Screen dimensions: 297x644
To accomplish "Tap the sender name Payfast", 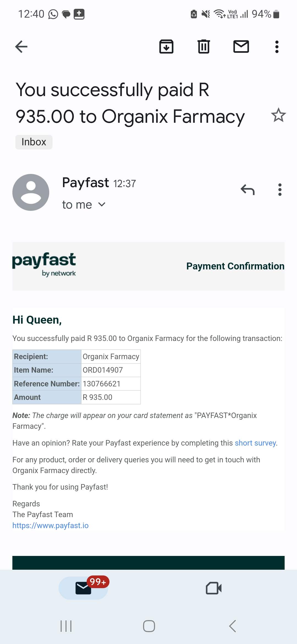I will pyautogui.click(x=86, y=182).
